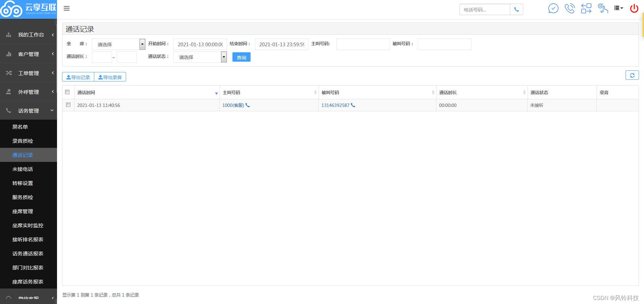Open 部门对比报表 in sidebar
The width and height of the screenshot is (644, 304).
click(29, 267)
